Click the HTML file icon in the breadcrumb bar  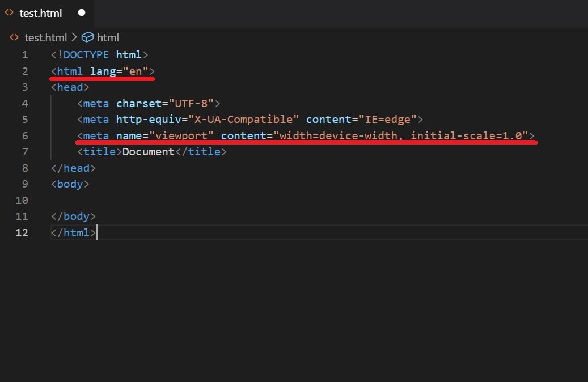pos(13,37)
